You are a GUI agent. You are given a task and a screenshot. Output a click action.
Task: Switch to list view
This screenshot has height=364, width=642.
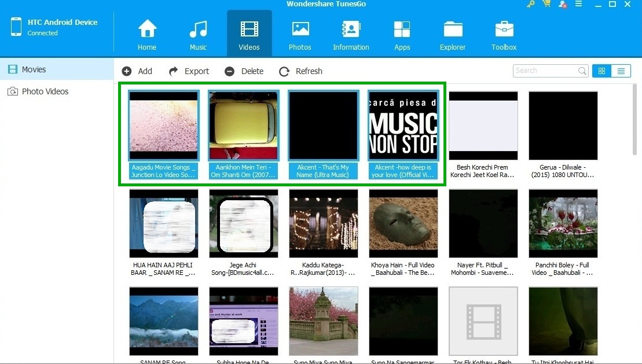click(621, 71)
